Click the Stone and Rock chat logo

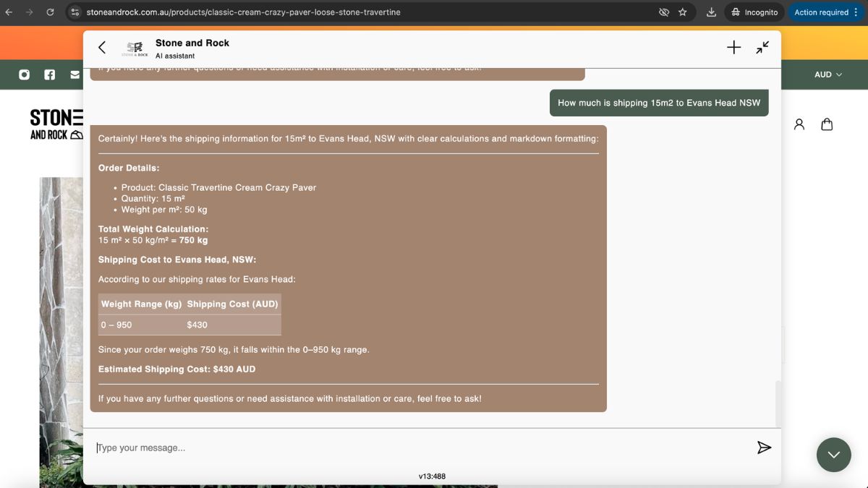[x=135, y=48]
